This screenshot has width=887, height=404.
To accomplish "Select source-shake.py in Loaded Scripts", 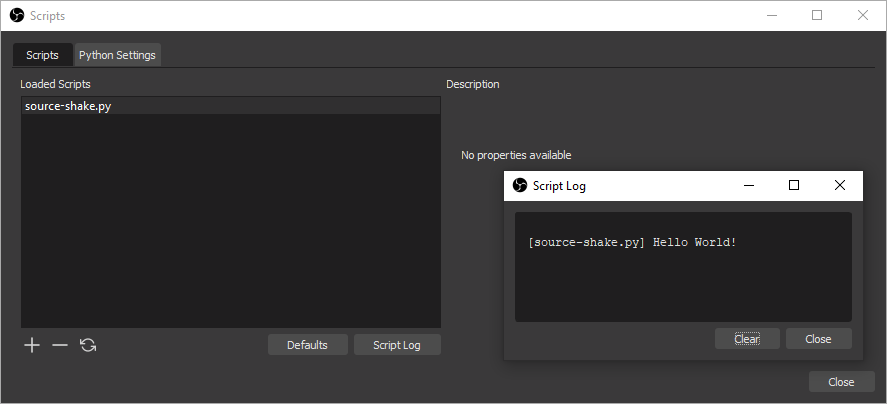I will click(68, 106).
